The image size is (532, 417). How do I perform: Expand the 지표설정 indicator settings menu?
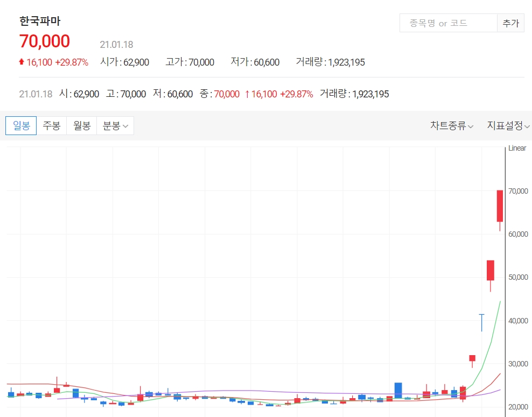coord(508,126)
